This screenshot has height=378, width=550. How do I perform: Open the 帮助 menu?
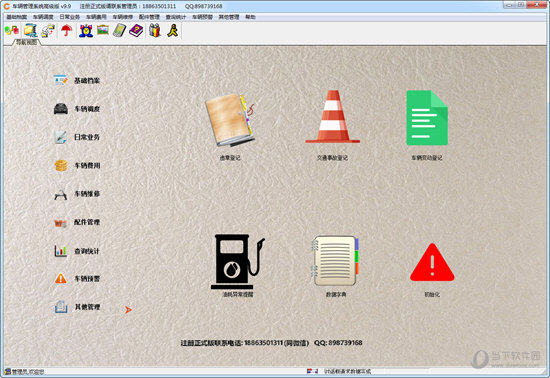pyautogui.click(x=250, y=17)
